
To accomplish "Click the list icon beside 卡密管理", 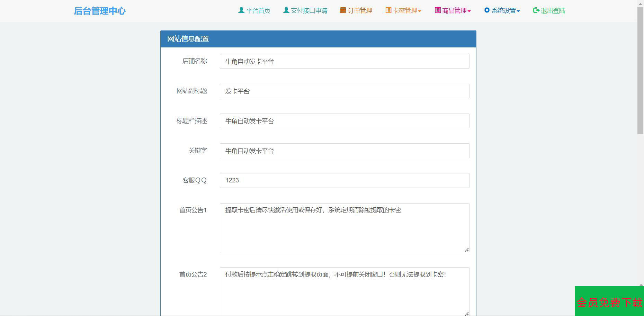I will click(x=388, y=10).
